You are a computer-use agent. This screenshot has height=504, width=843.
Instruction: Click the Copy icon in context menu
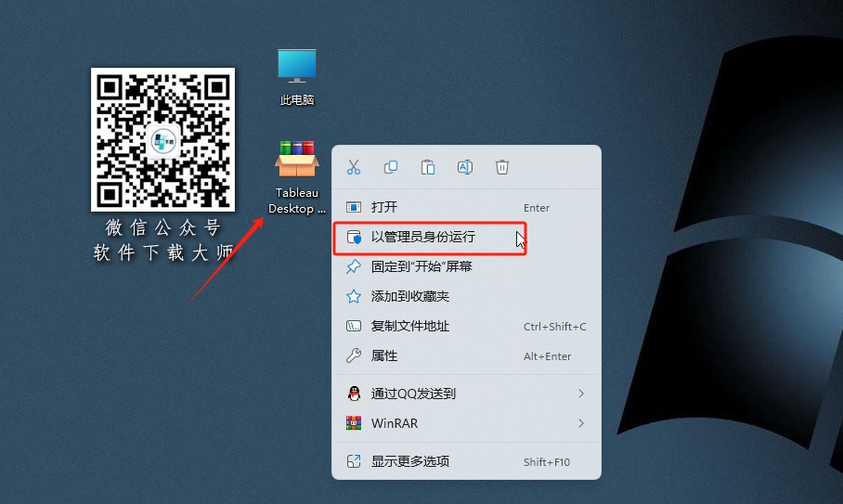click(x=391, y=167)
